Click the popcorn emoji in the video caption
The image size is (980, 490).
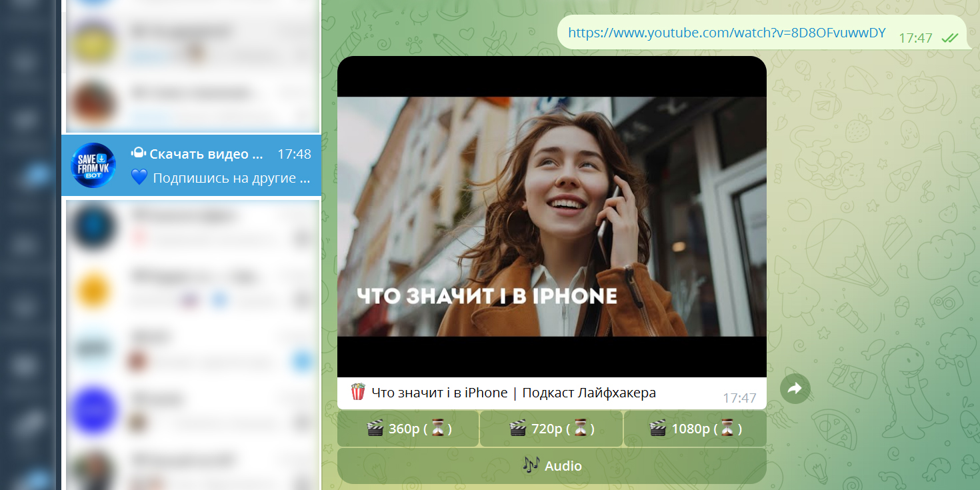click(x=358, y=392)
